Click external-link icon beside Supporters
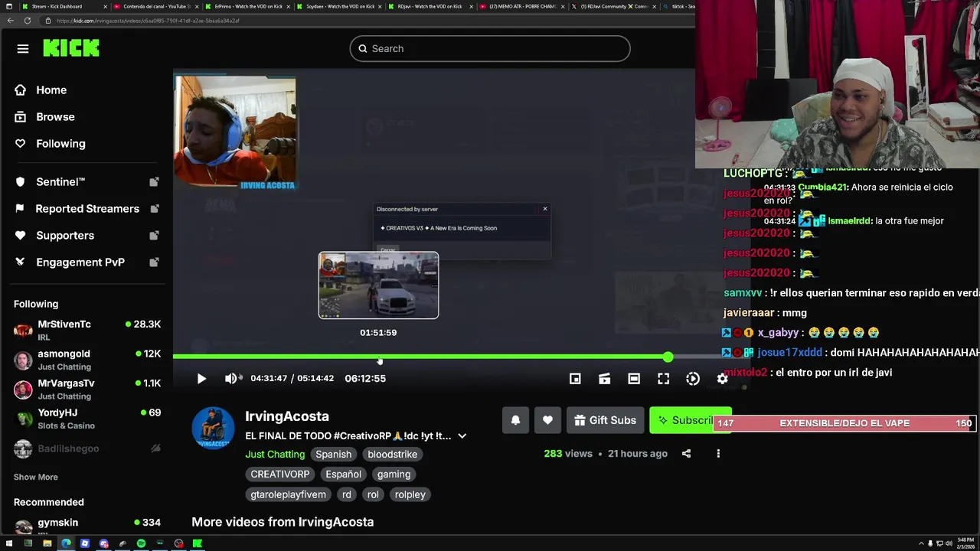Viewport: 980px width, 551px height. [x=154, y=235]
